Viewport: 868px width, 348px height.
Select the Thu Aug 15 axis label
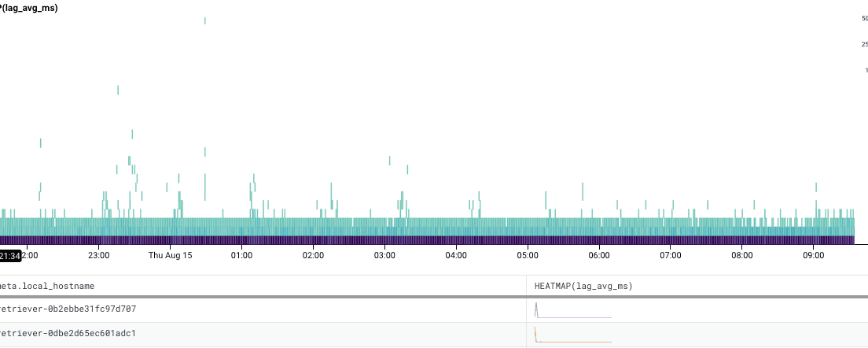(x=170, y=256)
